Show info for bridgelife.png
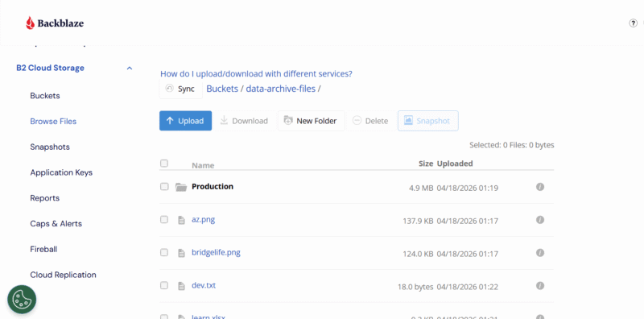 click(x=540, y=253)
